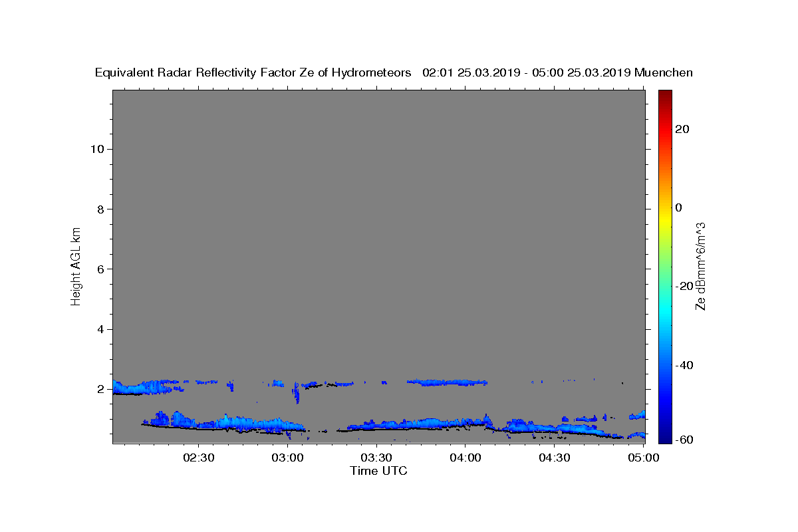Click the plot title mentioning Muenchen
The image size is (798, 532).
394,72
